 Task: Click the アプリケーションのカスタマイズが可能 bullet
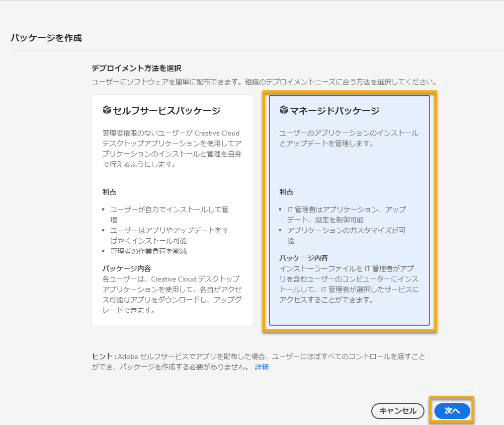[x=346, y=235]
